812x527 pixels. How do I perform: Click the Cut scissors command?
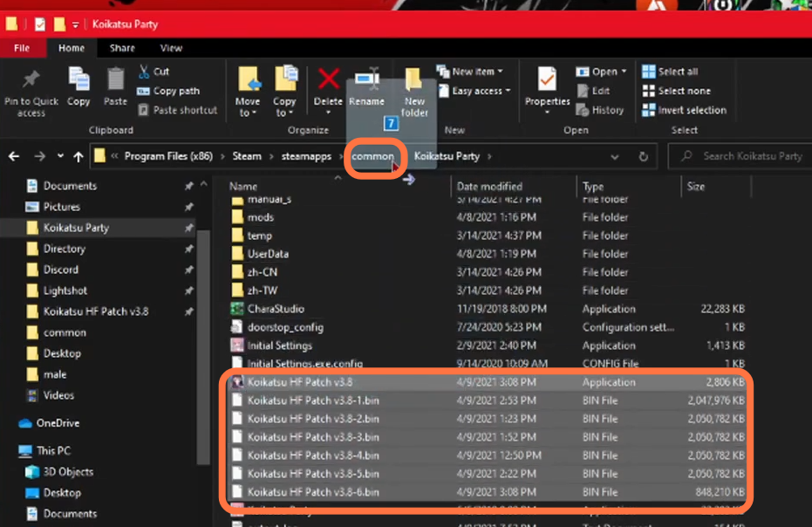pos(154,72)
